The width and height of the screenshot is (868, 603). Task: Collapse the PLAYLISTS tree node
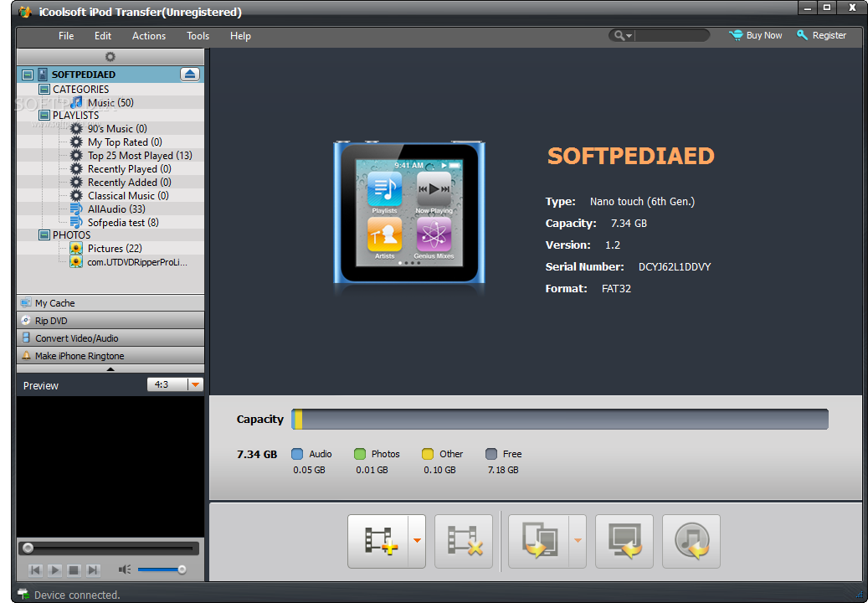[44, 116]
